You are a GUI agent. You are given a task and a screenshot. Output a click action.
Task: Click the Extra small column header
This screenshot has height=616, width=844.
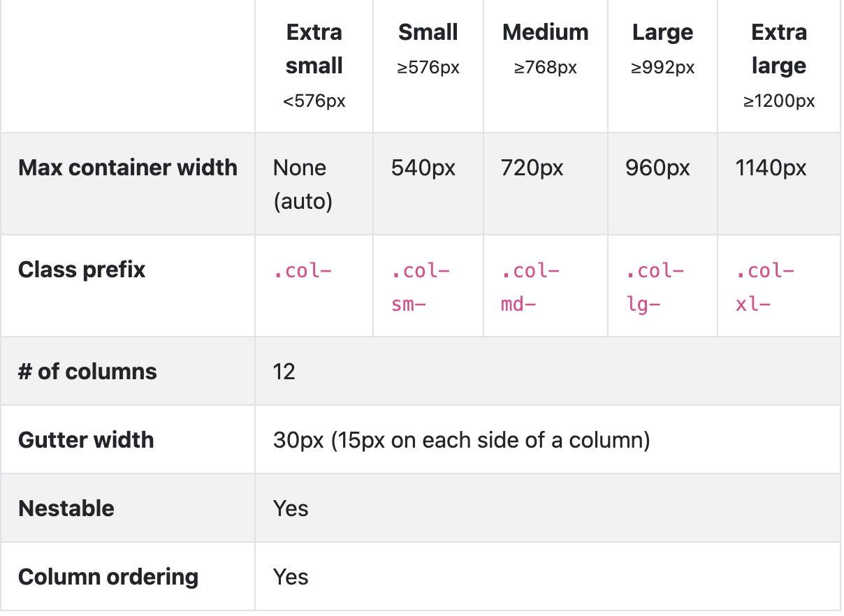coord(314,49)
